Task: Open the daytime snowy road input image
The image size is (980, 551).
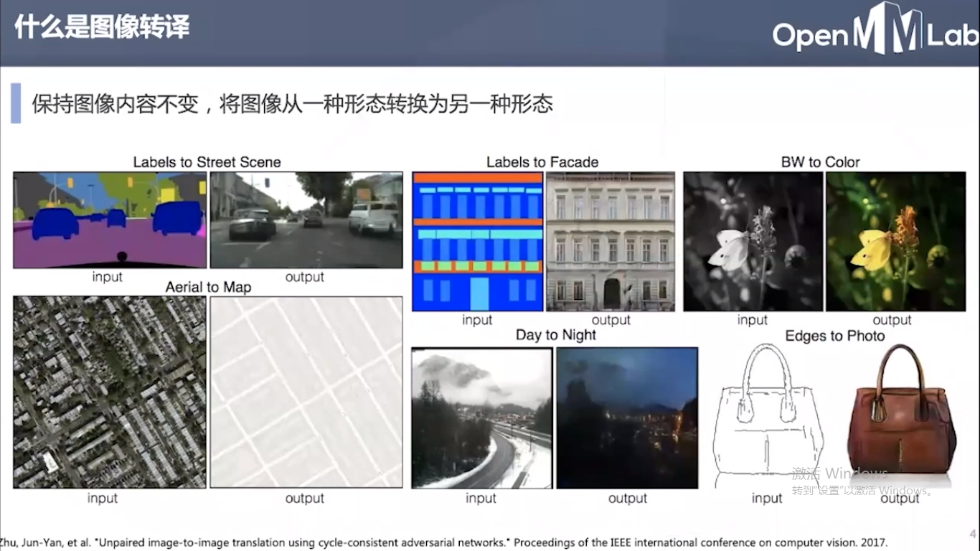Action: (482, 418)
